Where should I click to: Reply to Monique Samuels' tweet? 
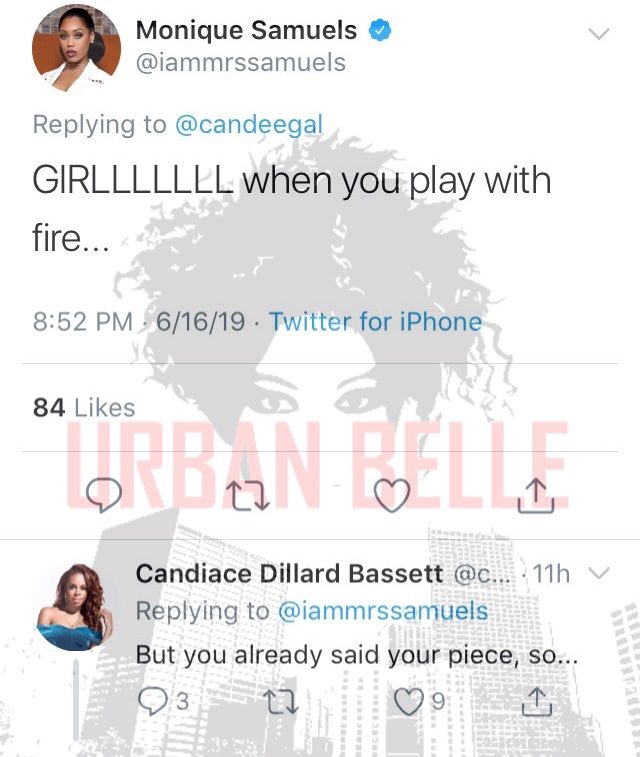[103, 495]
